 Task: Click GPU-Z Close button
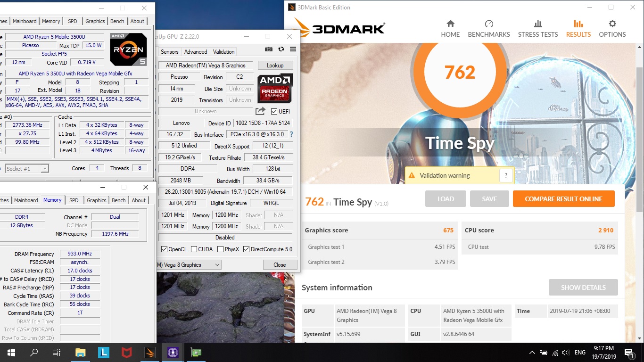click(280, 265)
